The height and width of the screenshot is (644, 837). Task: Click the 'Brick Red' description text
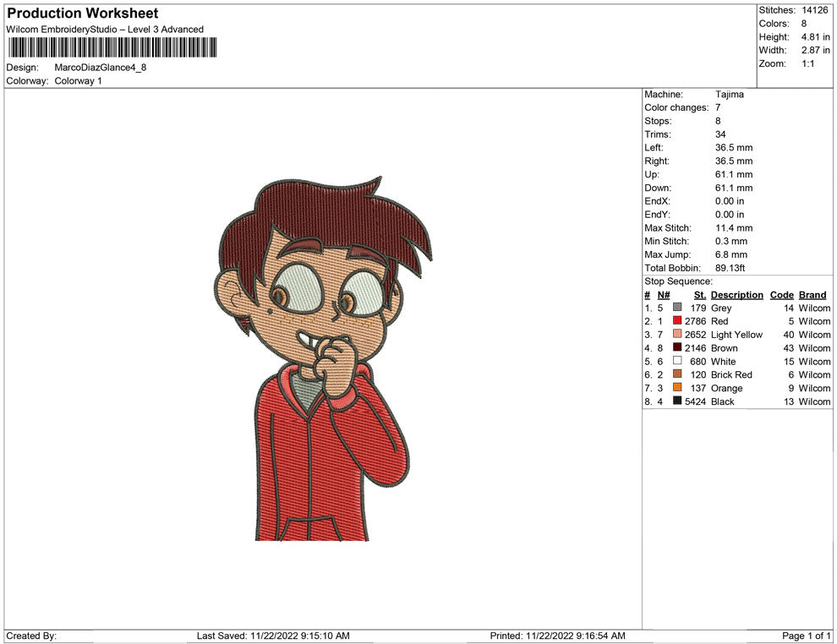[x=731, y=374]
